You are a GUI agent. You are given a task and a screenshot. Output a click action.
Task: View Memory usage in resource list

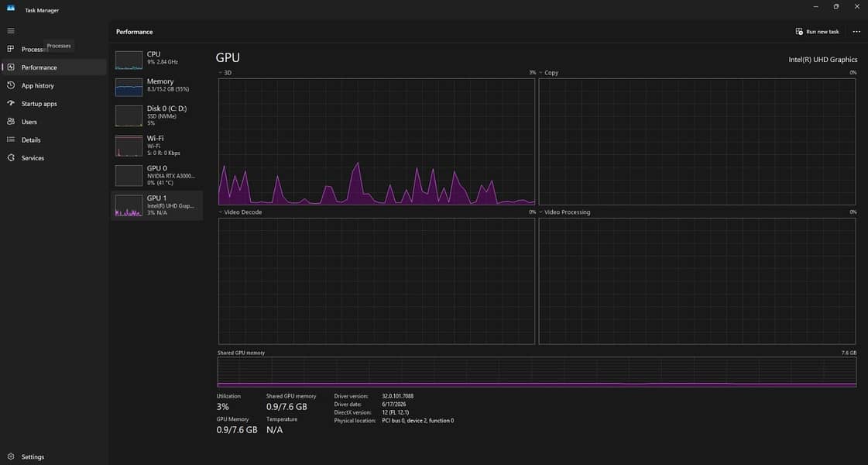156,86
